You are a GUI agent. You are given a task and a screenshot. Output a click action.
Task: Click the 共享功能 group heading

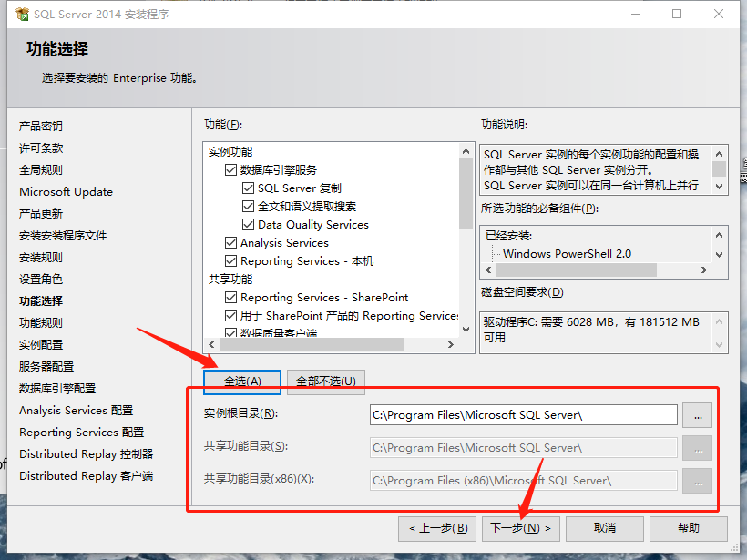tap(230, 280)
